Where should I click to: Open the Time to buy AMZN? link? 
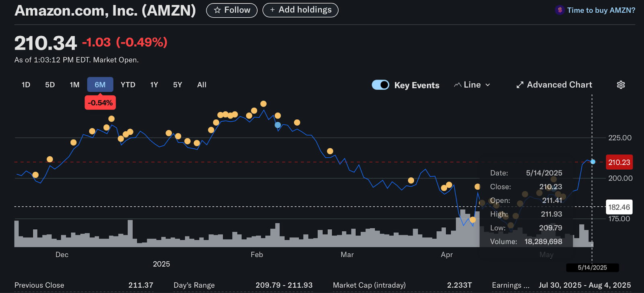tap(595, 10)
